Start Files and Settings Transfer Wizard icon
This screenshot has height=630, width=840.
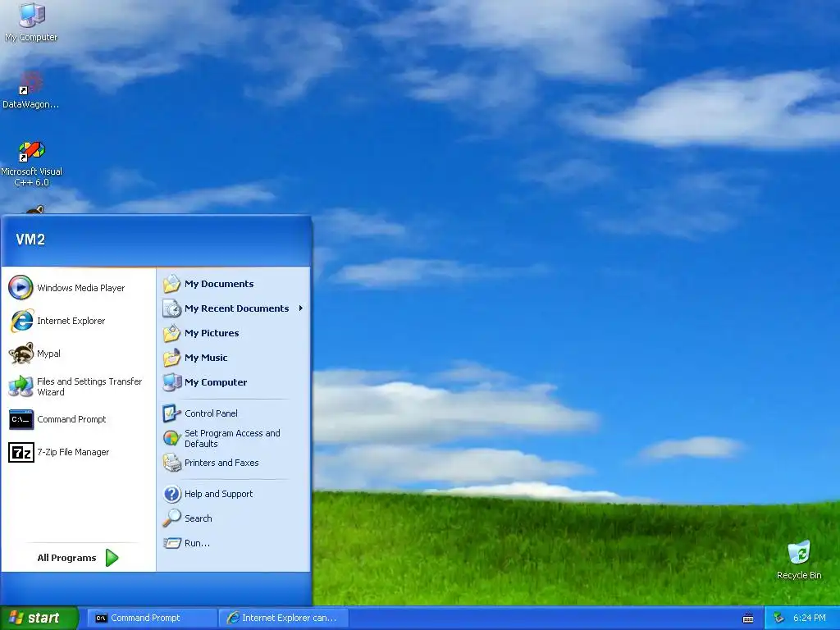21,386
